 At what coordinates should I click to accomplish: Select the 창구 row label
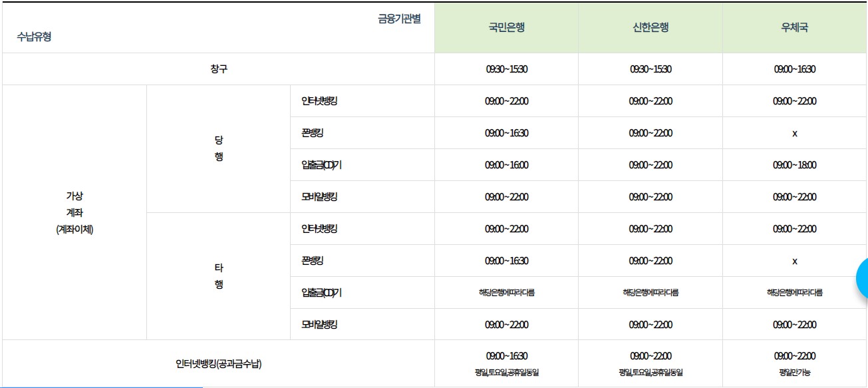point(218,69)
